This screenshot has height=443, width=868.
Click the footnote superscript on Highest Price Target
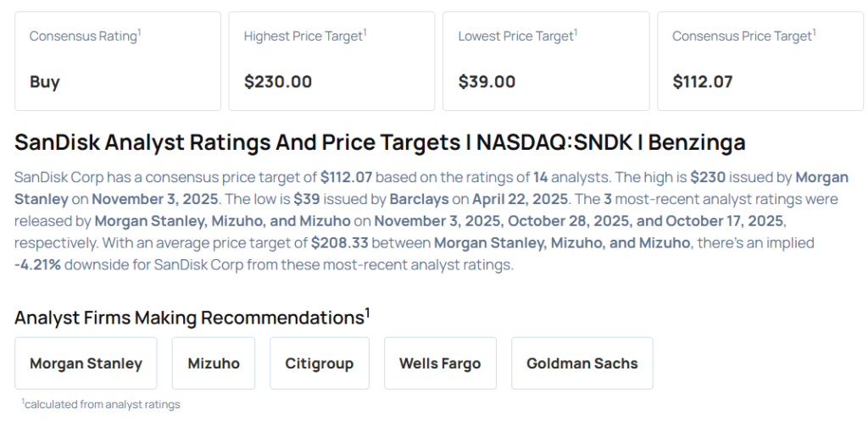[x=365, y=32]
